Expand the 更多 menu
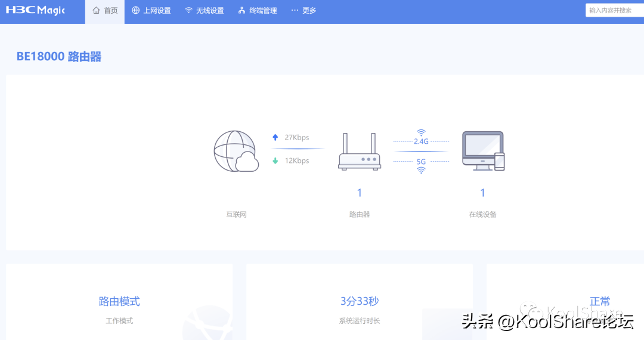The width and height of the screenshot is (644, 340). [x=304, y=11]
